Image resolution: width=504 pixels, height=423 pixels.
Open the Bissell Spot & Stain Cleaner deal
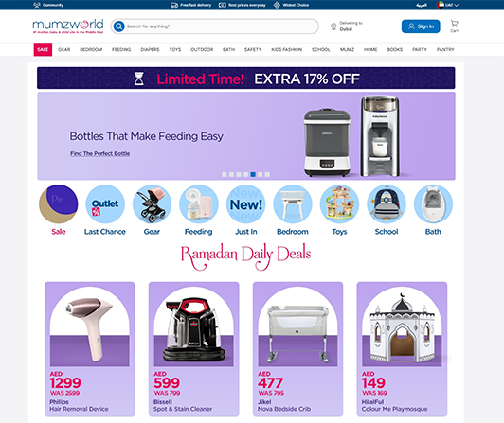pos(194,349)
